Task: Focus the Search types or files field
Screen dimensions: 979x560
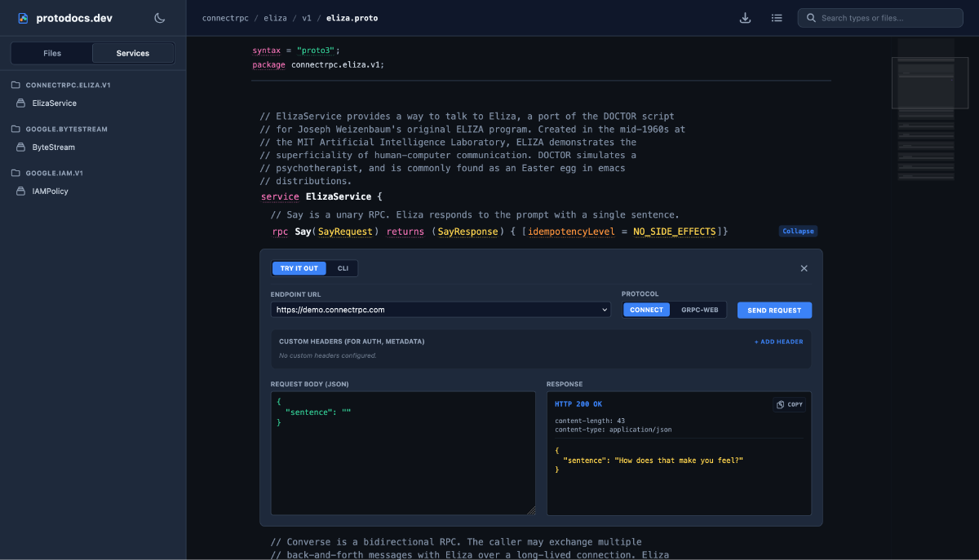Action: (880, 18)
